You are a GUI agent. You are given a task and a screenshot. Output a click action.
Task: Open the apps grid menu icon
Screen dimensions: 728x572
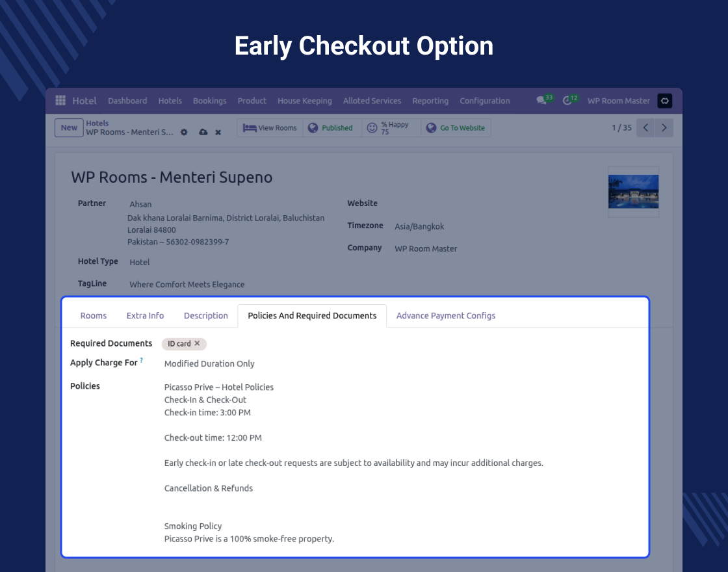point(60,101)
